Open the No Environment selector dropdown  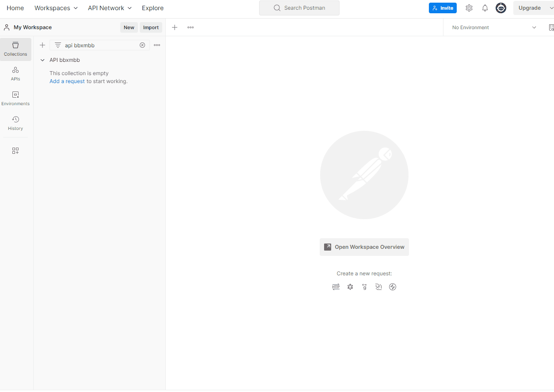click(x=494, y=27)
